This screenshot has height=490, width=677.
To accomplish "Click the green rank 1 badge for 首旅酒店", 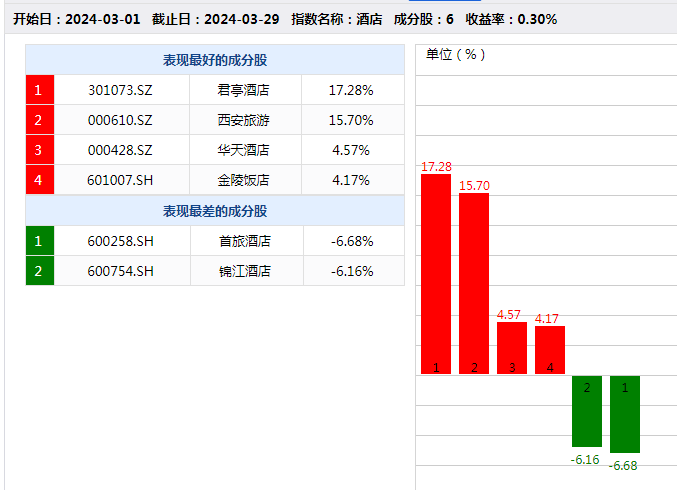I will tap(39, 241).
